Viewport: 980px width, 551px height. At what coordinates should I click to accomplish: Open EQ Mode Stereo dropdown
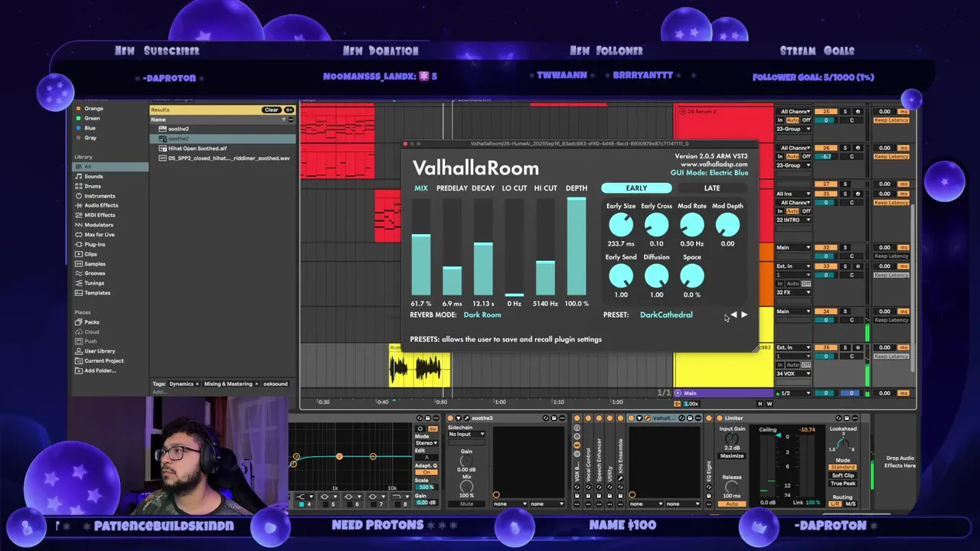(426, 443)
